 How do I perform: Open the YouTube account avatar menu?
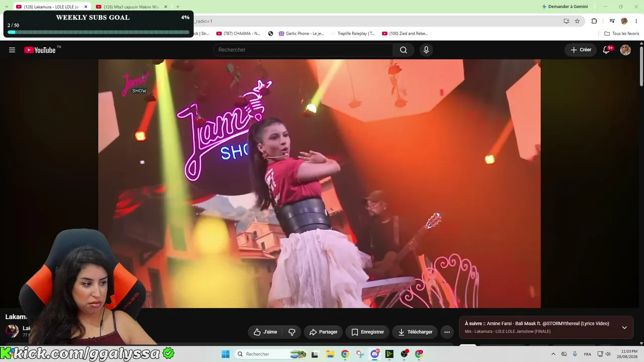625,50
